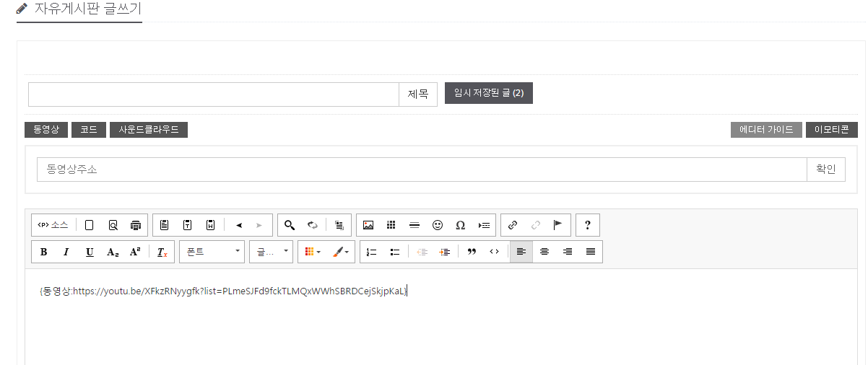This screenshot has width=868, height=365.
Task: Click the Undo arrow icon
Action: pos(238,225)
